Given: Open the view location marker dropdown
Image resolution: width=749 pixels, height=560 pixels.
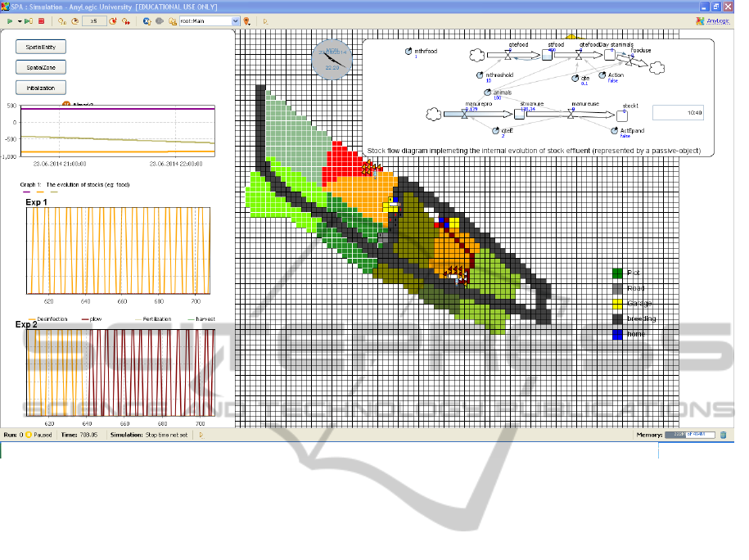Looking at the screenshot, I should point(247,20).
